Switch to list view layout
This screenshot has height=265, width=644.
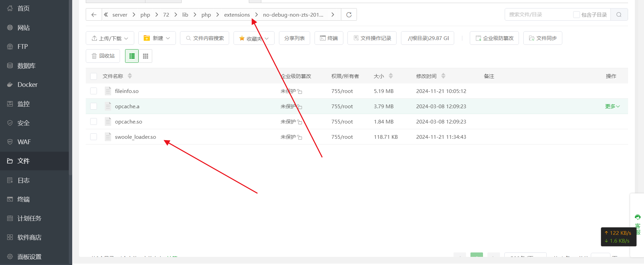coord(132,56)
